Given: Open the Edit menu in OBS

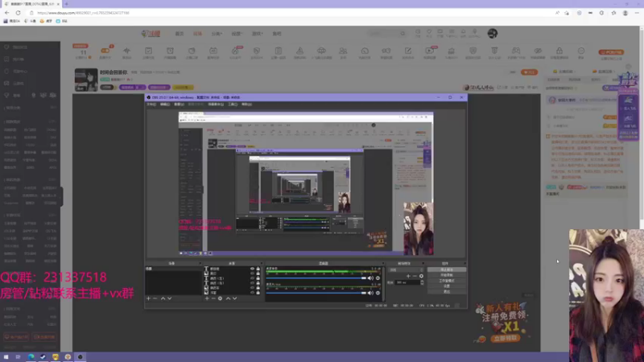Looking at the screenshot, I should 165,105.
